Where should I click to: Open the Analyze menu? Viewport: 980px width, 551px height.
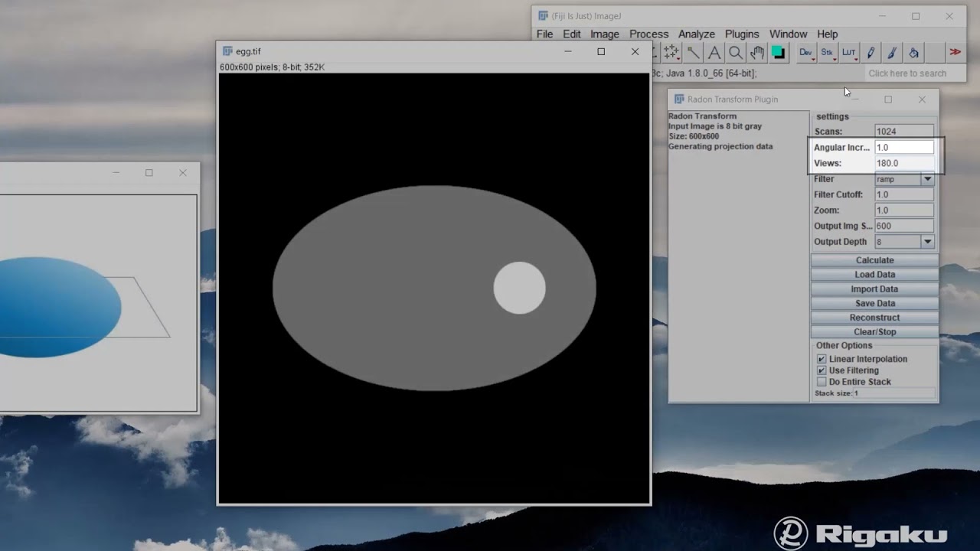pyautogui.click(x=696, y=34)
